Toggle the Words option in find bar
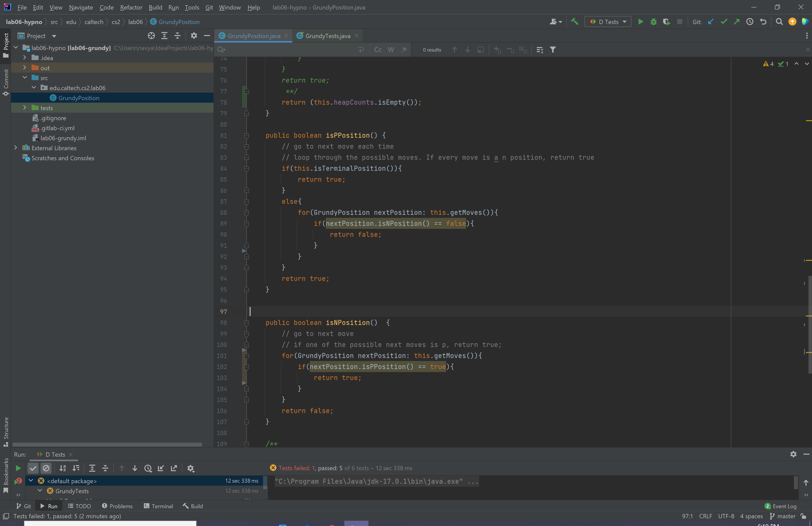The width and height of the screenshot is (812, 526). [x=391, y=50]
